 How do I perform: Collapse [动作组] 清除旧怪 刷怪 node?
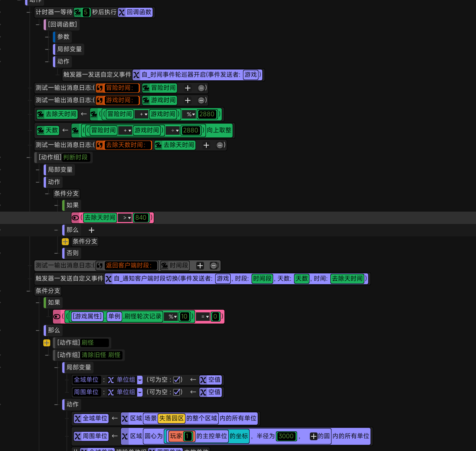47,355
